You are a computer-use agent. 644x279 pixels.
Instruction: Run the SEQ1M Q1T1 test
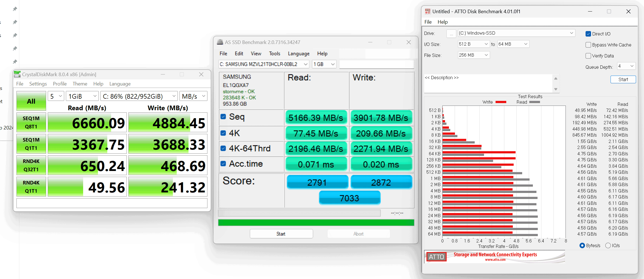pyautogui.click(x=31, y=144)
